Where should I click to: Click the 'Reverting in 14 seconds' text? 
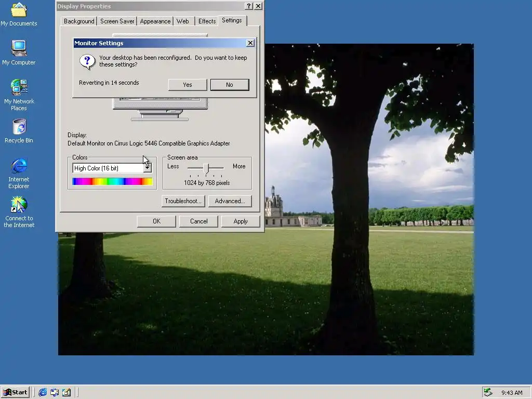tap(109, 83)
